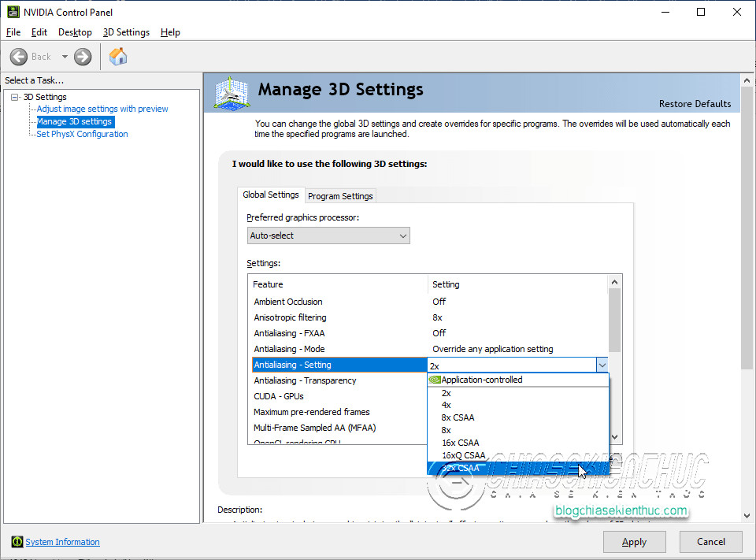Screen dimensions: 756x560
Task: Select Adjust image settings with preview
Action: tap(102, 109)
